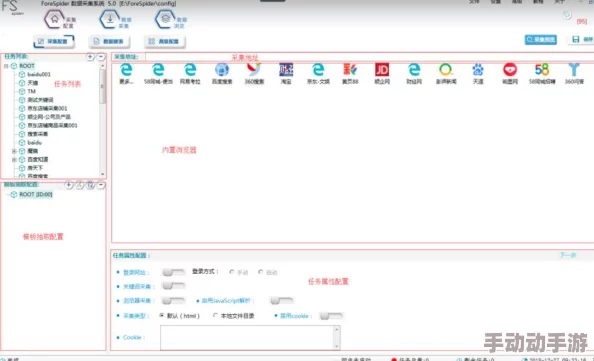Open the 财经网 bookmark icon

pos(414,70)
